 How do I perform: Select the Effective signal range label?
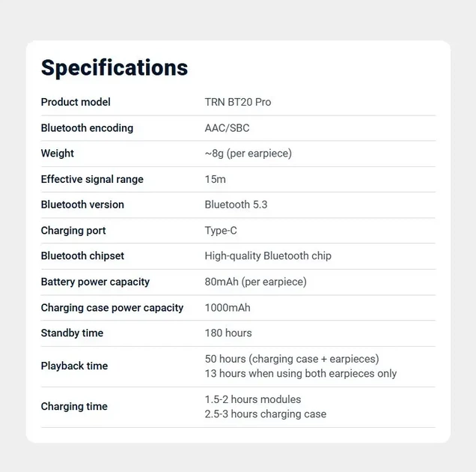coord(92,179)
